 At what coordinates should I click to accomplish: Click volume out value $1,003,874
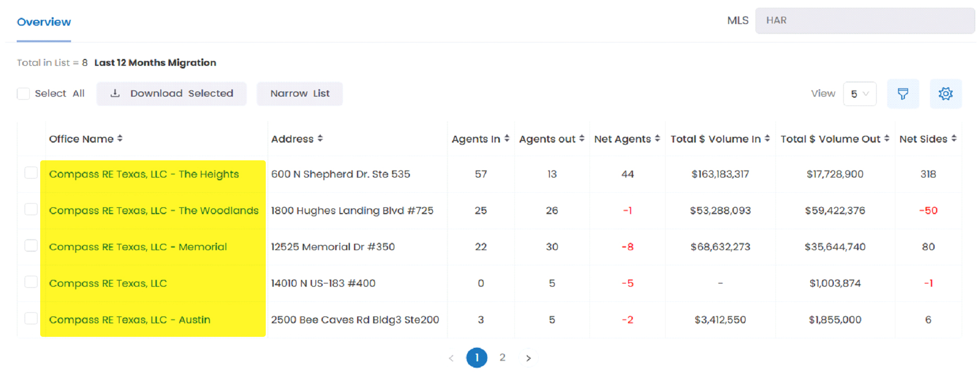pos(835,283)
